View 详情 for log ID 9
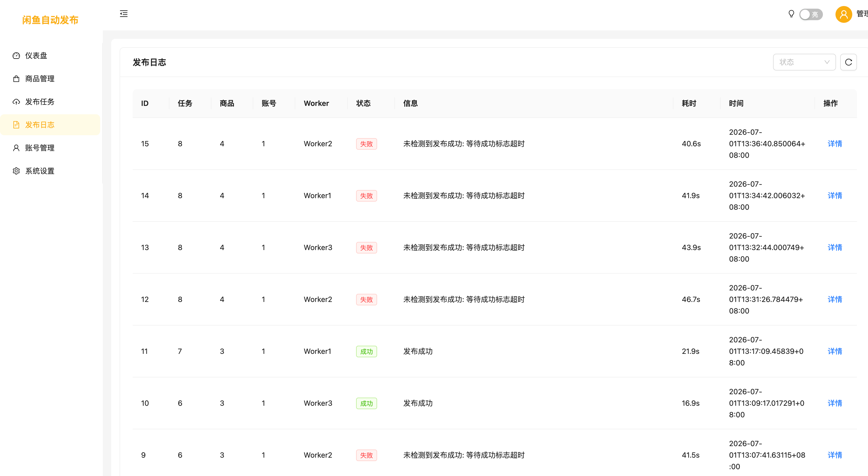 click(x=835, y=455)
